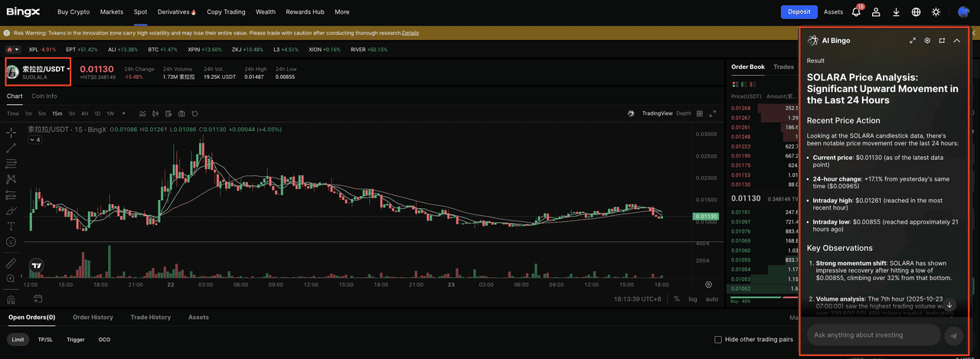The image size is (980, 359).
Task: Open the risk warning Details link
Action: click(x=410, y=33)
